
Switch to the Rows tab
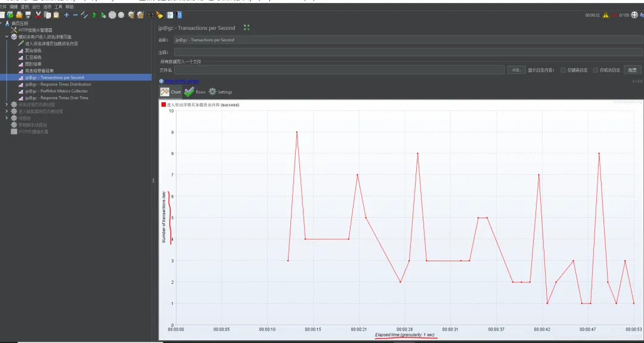(x=195, y=92)
